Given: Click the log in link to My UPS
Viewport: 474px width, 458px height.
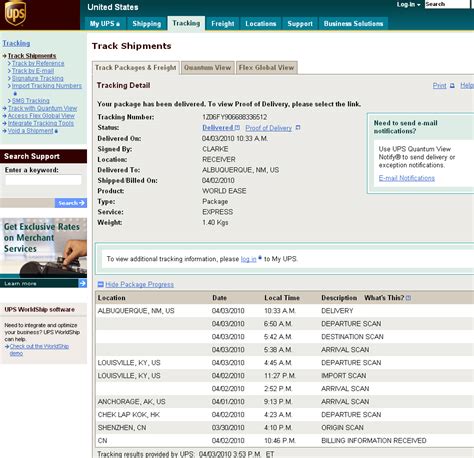Looking at the screenshot, I should coord(249,259).
